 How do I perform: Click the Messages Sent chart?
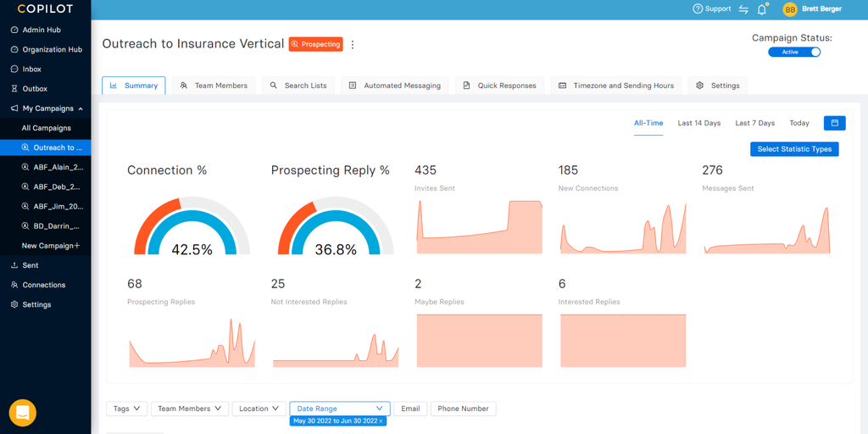coord(767,231)
